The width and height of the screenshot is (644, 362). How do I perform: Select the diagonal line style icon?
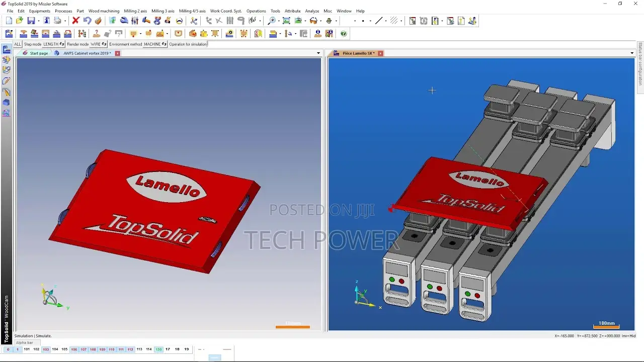pos(379,21)
